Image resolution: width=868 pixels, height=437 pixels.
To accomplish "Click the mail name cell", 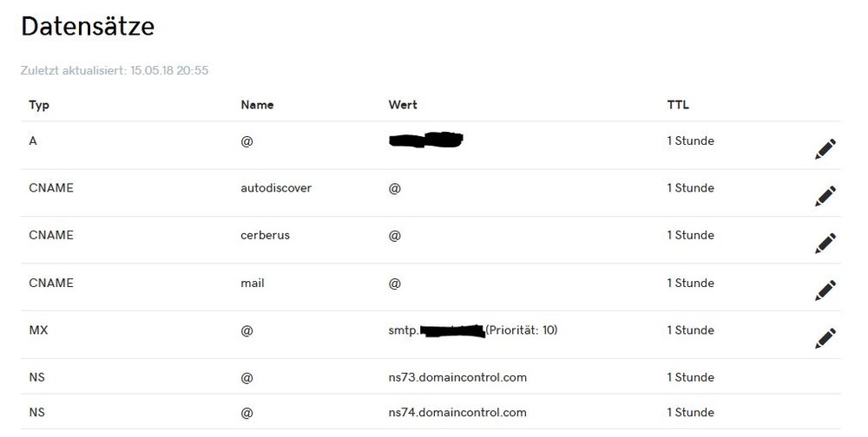I will point(253,283).
